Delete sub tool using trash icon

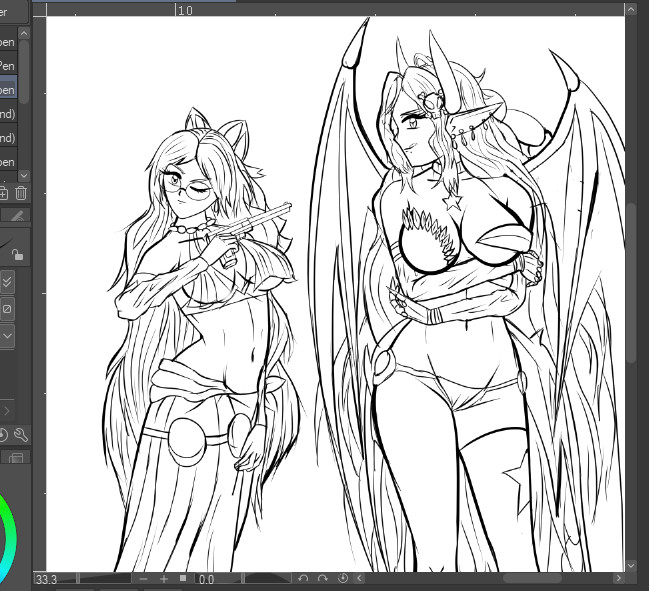point(21,192)
